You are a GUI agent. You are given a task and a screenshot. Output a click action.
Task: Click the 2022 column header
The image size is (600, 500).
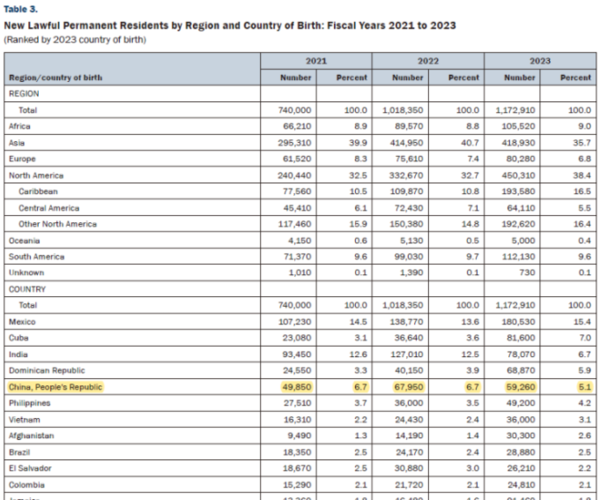pyautogui.click(x=428, y=61)
